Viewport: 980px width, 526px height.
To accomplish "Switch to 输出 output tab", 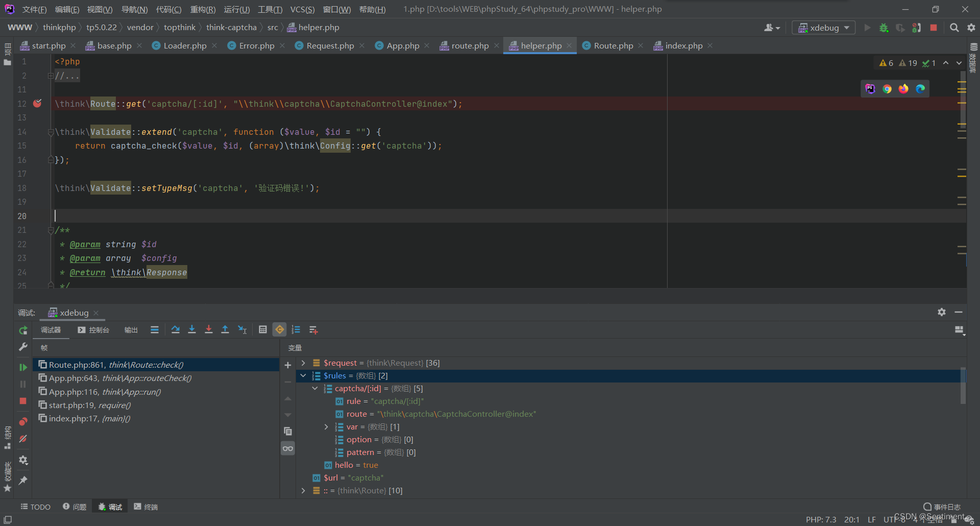I will point(131,330).
